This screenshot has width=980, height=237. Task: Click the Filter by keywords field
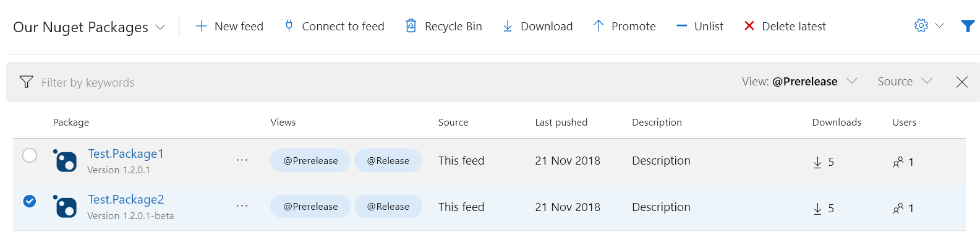click(x=371, y=82)
